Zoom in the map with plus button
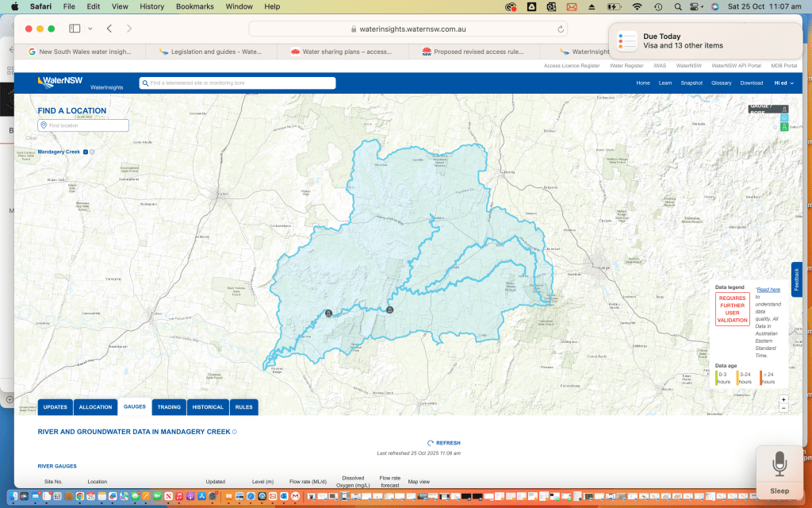 click(x=783, y=399)
